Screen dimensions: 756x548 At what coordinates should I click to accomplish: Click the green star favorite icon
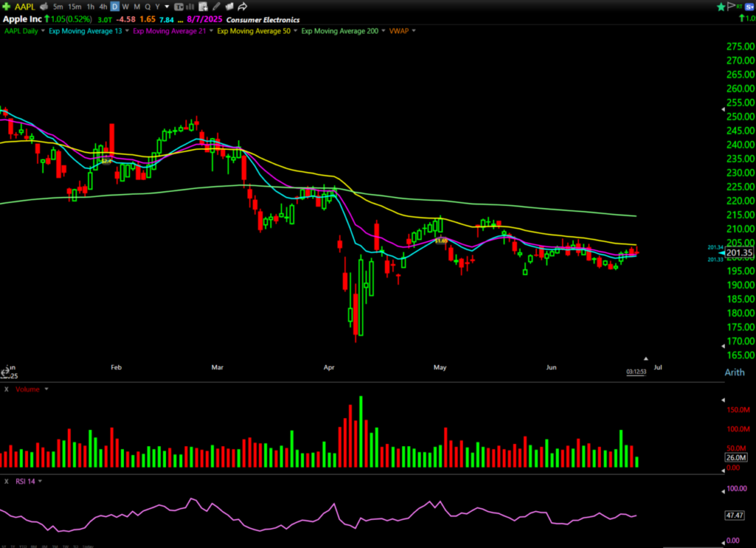tap(721, 7)
